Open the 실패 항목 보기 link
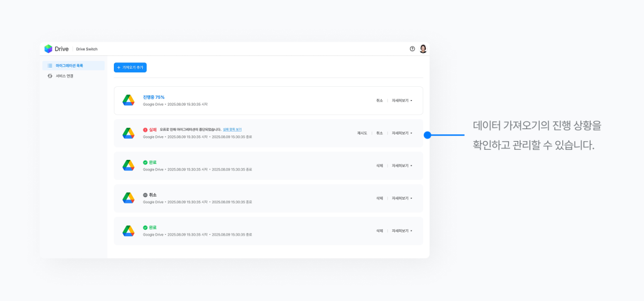This screenshot has height=301, width=644. (x=232, y=130)
